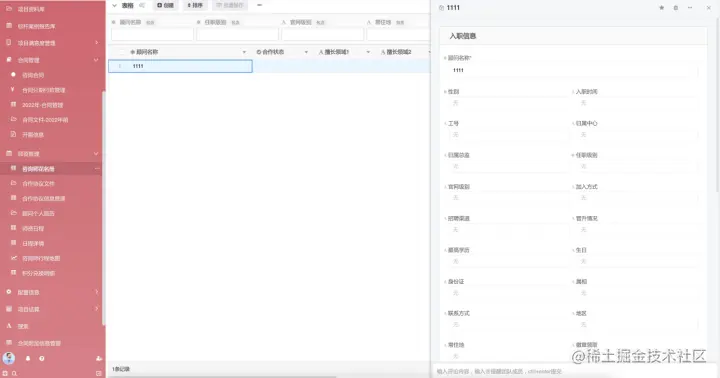
Task: Open the user avatar in the sidebar
Action: 9,358
